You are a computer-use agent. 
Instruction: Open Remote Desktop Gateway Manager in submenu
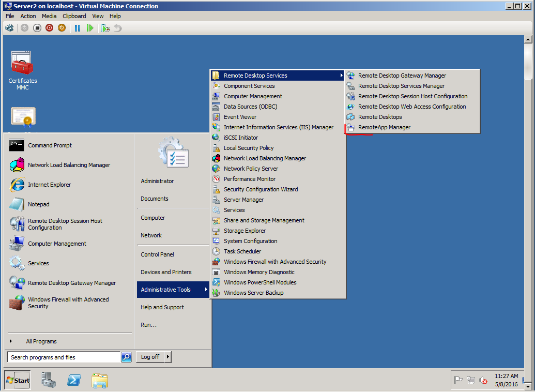click(x=412, y=76)
